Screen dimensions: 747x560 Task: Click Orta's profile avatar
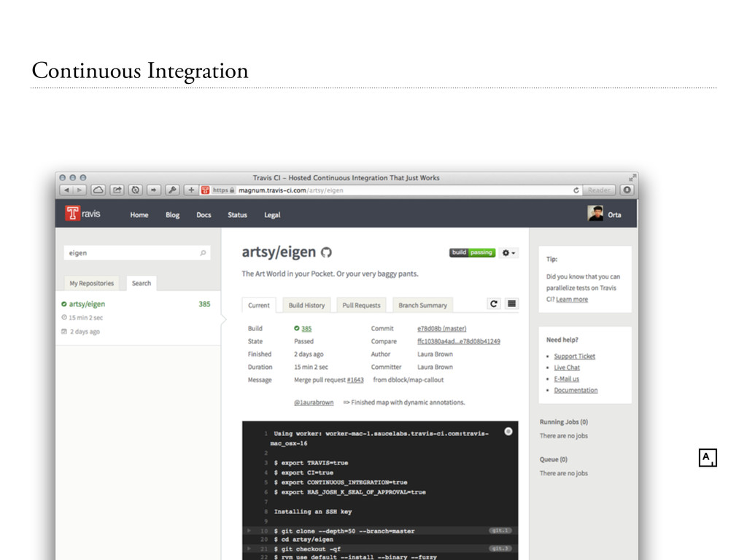595,214
